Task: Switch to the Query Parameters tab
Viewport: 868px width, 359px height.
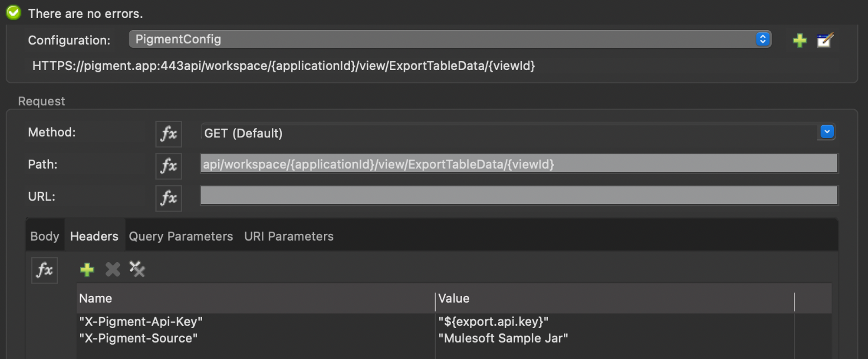Action: [181, 236]
